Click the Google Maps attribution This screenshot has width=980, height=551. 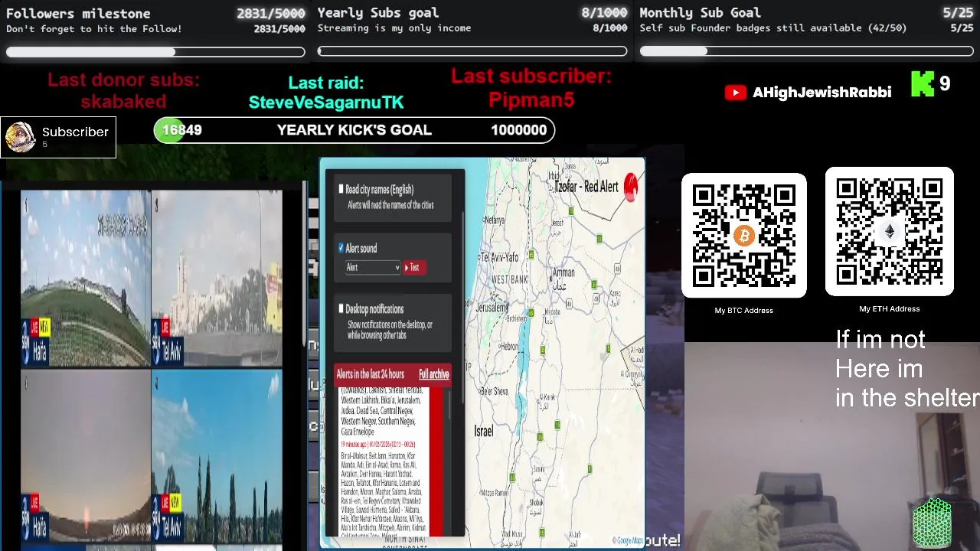coord(628,541)
